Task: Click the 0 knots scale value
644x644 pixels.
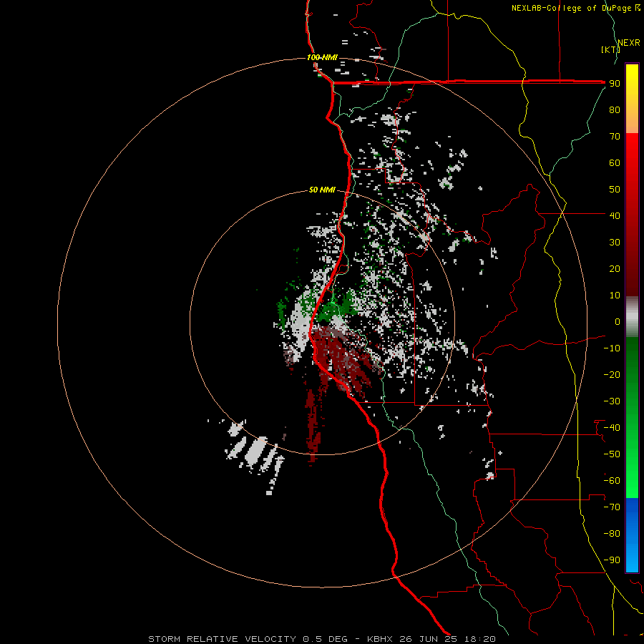Action: click(618, 322)
